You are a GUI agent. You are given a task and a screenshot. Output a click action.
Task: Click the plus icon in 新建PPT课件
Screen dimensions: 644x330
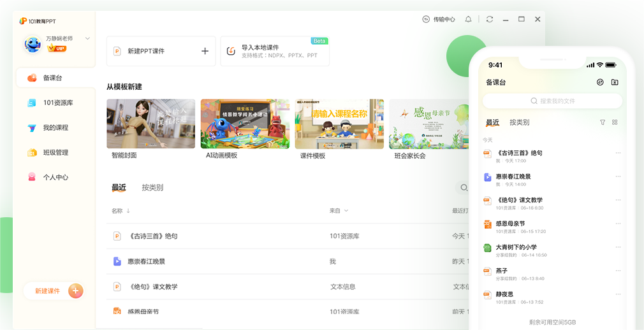[x=205, y=51]
